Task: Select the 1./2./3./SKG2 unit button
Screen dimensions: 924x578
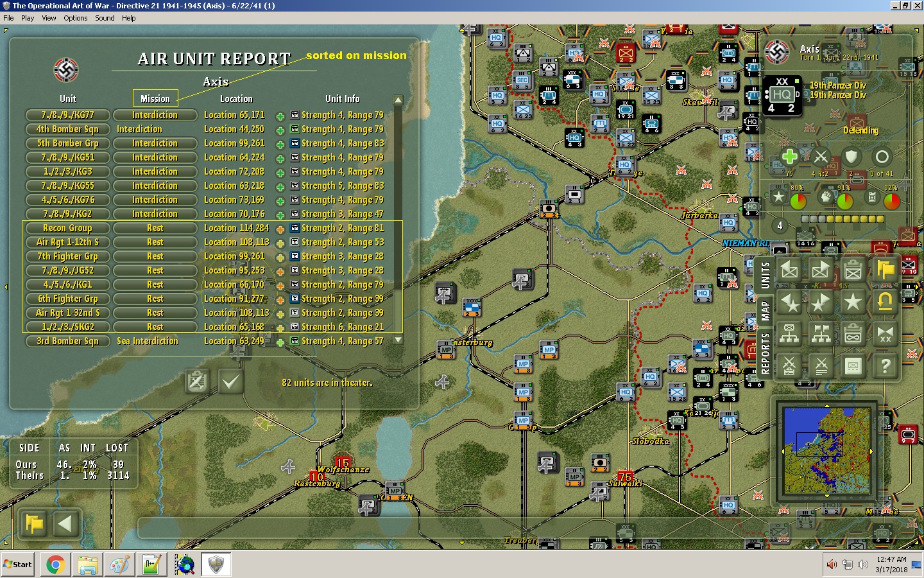Action: [x=67, y=327]
